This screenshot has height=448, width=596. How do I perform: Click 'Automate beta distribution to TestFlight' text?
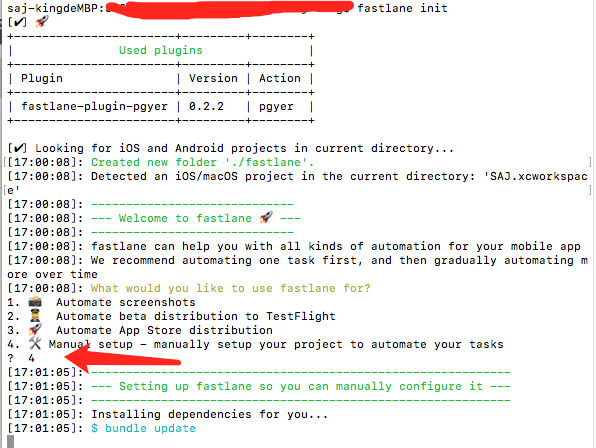(196, 316)
